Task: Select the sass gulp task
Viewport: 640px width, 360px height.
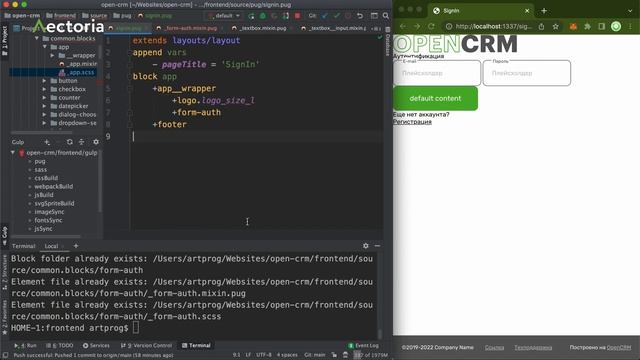Action: tap(40, 170)
